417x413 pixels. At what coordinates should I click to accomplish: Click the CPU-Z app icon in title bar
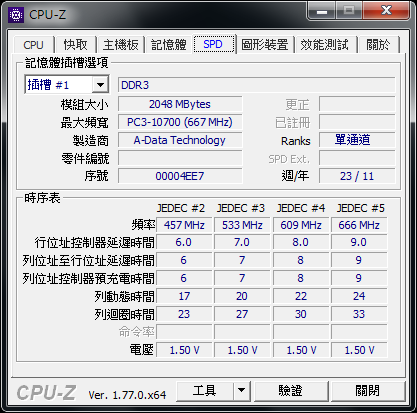[x=16, y=15]
